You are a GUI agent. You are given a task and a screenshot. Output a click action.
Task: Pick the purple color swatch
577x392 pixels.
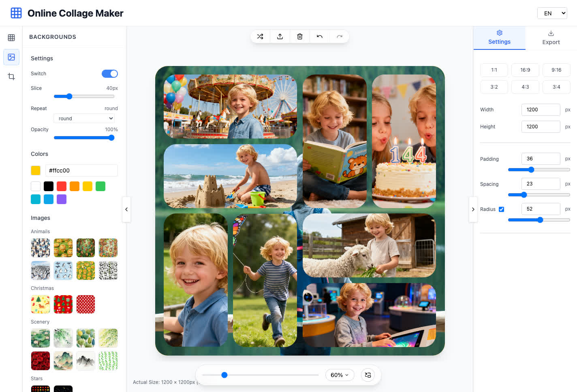(62, 199)
